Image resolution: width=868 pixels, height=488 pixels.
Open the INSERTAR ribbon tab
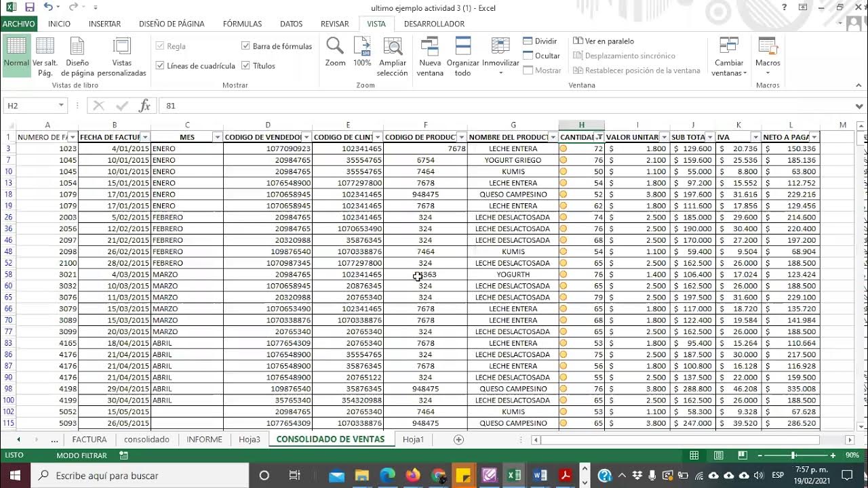104,24
